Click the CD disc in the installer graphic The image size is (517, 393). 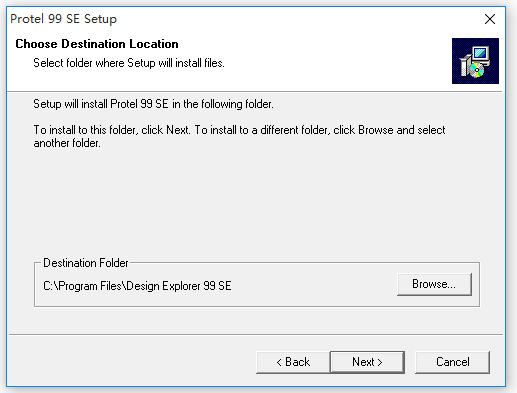pyautogui.click(x=476, y=70)
